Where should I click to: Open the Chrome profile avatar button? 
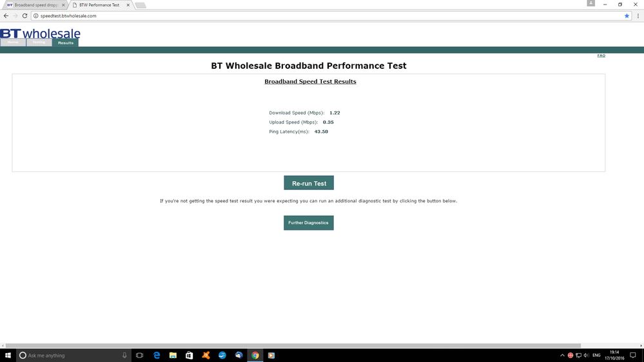(590, 3)
